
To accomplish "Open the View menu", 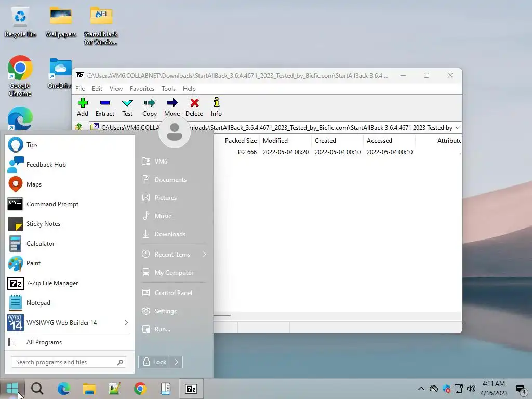I will click(x=116, y=88).
